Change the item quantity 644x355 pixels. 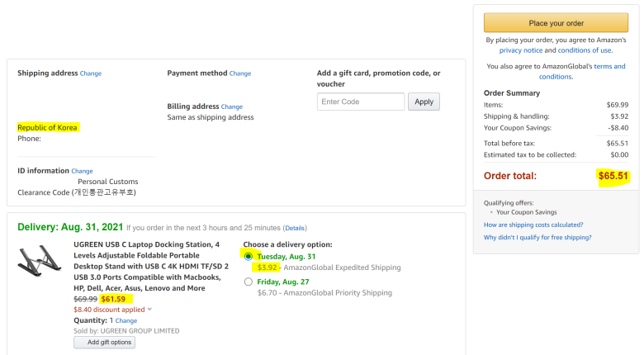126,320
